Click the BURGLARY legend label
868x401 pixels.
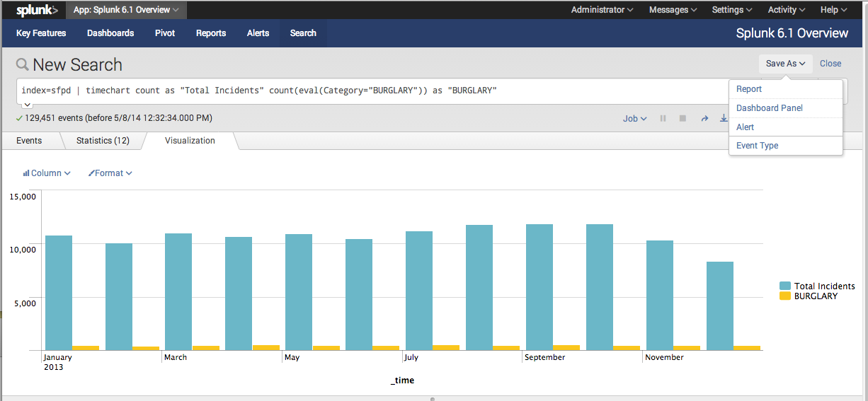pos(816,296)
